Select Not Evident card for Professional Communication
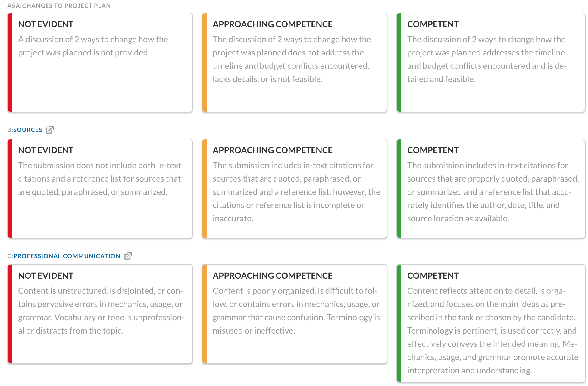The width and height of the screenshot is (588, 386). click(100, 314)
